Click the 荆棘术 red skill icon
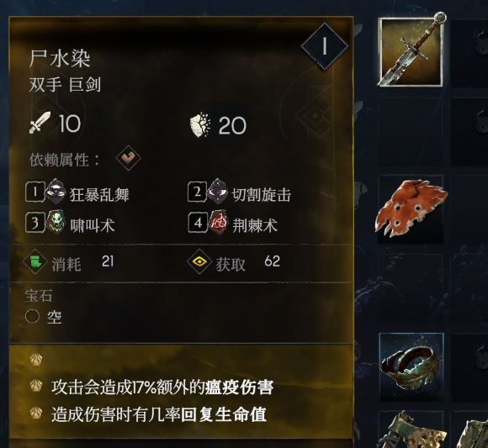This screenshot has height=448, width=488. click(218, 222)
